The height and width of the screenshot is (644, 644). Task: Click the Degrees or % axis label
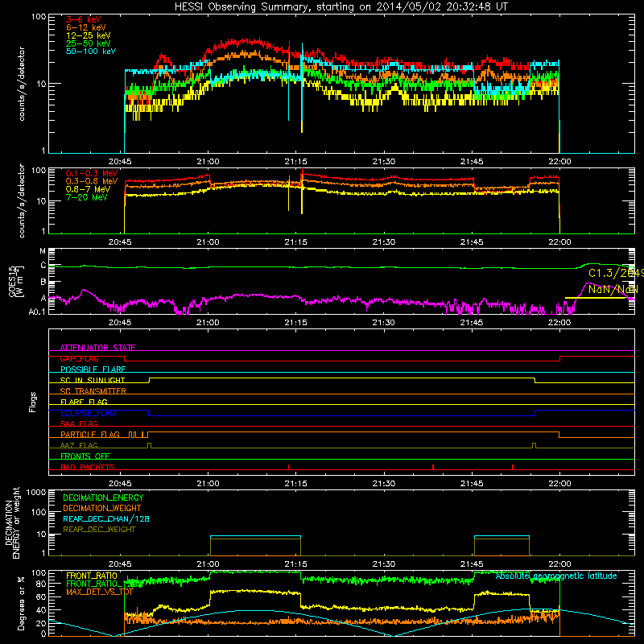tap(21, 604)
